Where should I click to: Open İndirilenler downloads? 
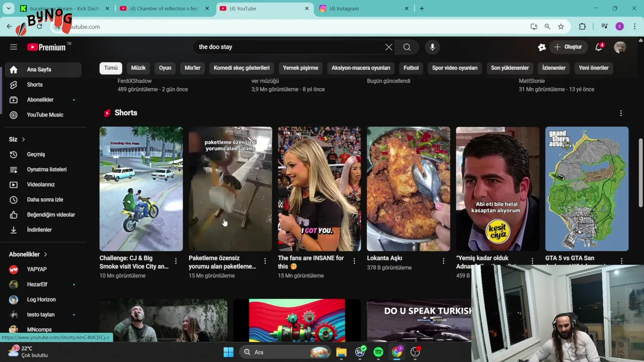pyautogui.click(x=43, y=230)
